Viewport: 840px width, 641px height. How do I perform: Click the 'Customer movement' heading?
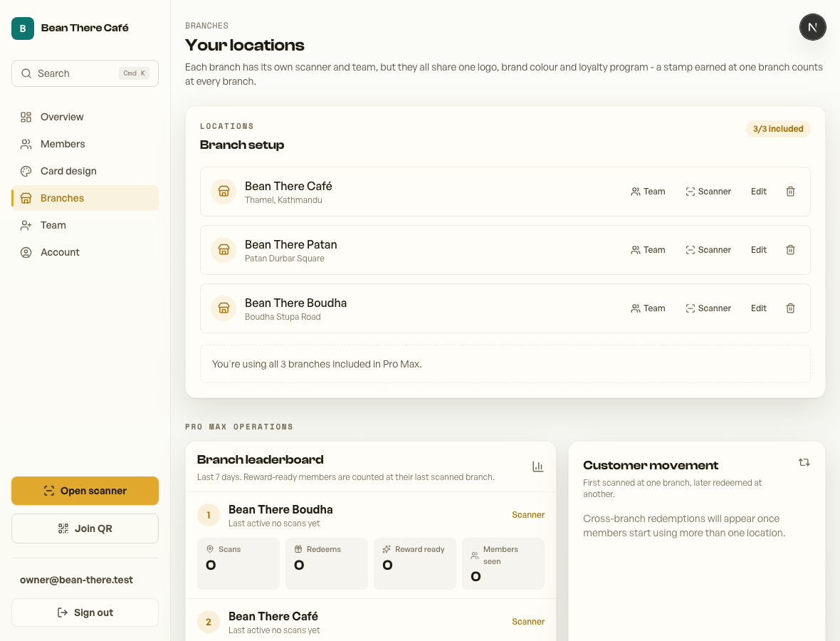pos(651,465)
